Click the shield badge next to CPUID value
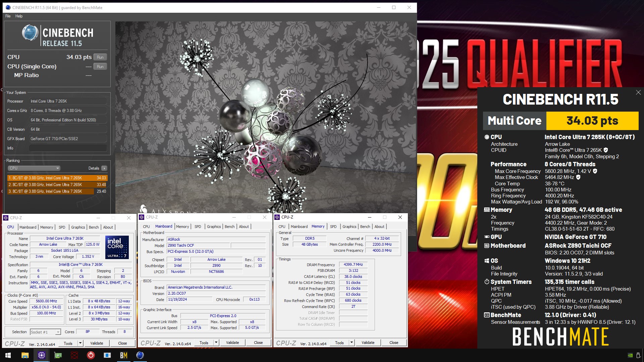 coord(606,150)
